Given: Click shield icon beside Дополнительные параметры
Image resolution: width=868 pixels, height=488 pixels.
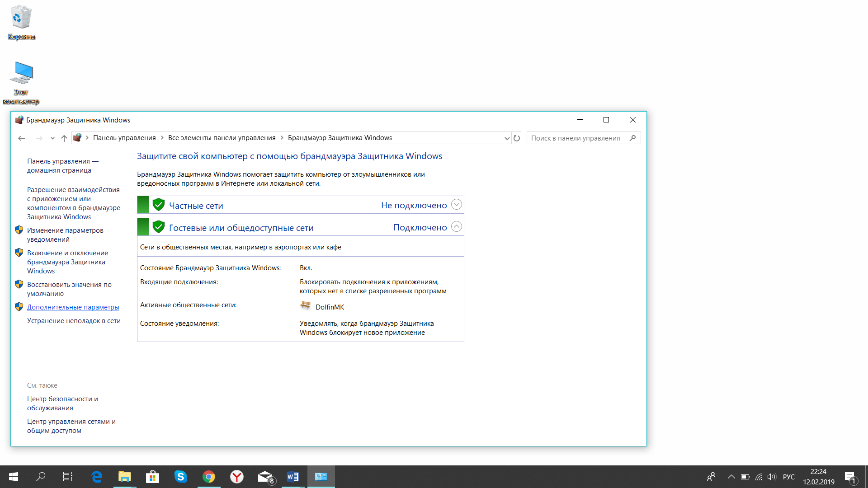Looking at the screenshot, I should tap(19, 307).
